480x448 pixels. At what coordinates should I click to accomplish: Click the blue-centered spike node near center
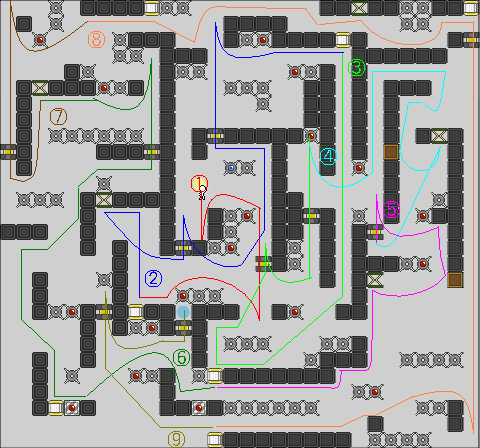pos(231,168)
